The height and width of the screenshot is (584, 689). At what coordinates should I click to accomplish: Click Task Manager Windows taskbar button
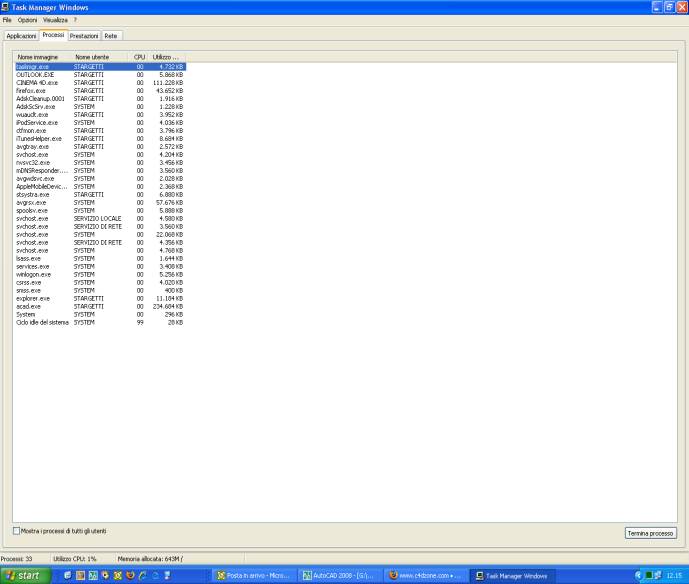(x=512, y=575)
